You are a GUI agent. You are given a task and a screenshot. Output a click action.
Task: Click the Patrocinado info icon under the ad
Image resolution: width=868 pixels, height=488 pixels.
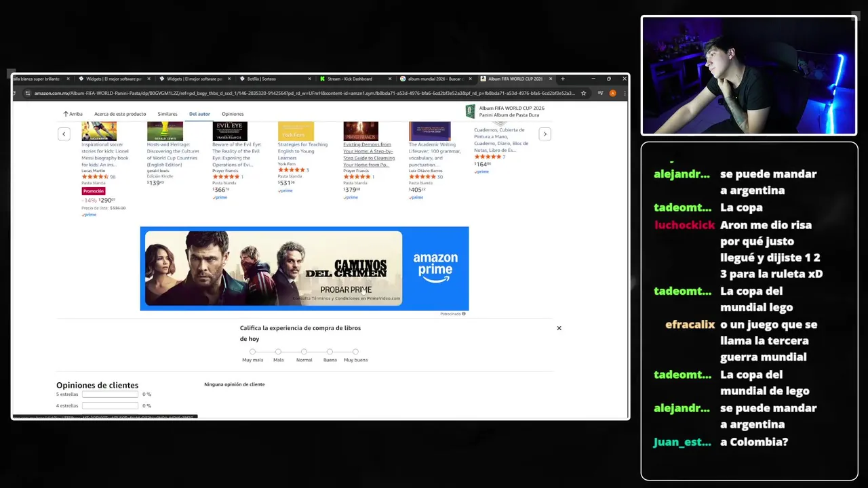click(464, 314)
